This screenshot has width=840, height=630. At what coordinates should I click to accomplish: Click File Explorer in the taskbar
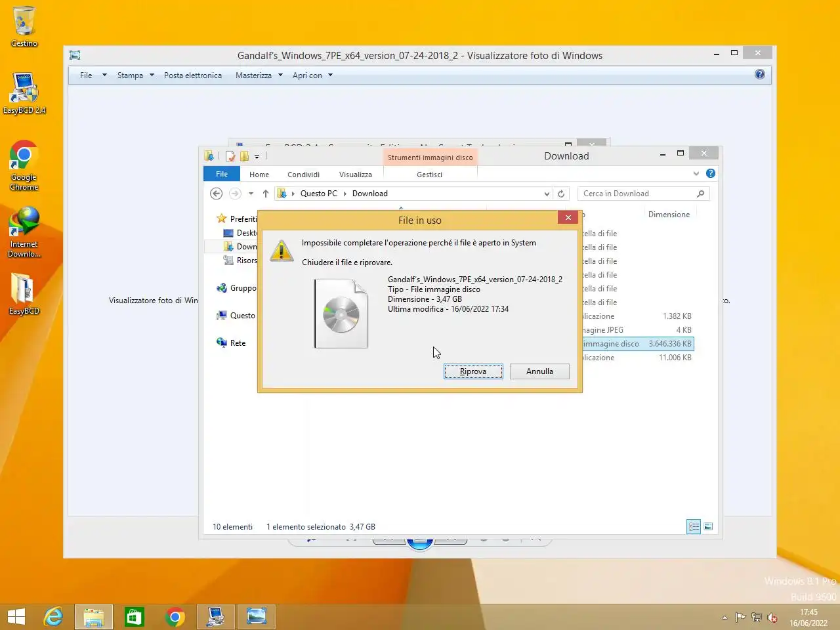94,617
